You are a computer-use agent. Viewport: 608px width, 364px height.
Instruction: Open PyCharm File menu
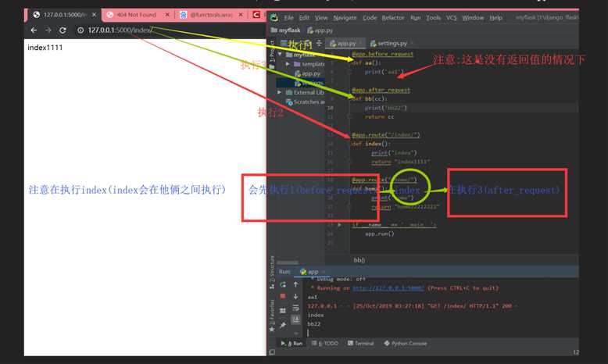click(289, 18)
